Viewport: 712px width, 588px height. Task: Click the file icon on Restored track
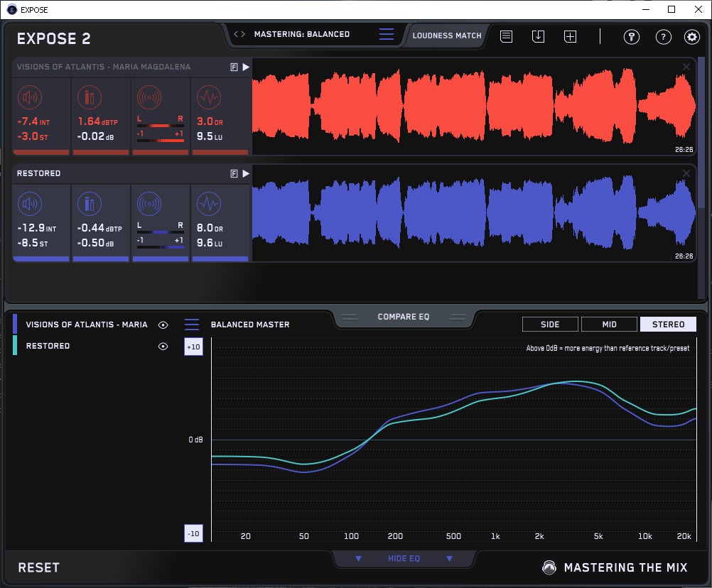pyautogui.click(x=234, y=174)
